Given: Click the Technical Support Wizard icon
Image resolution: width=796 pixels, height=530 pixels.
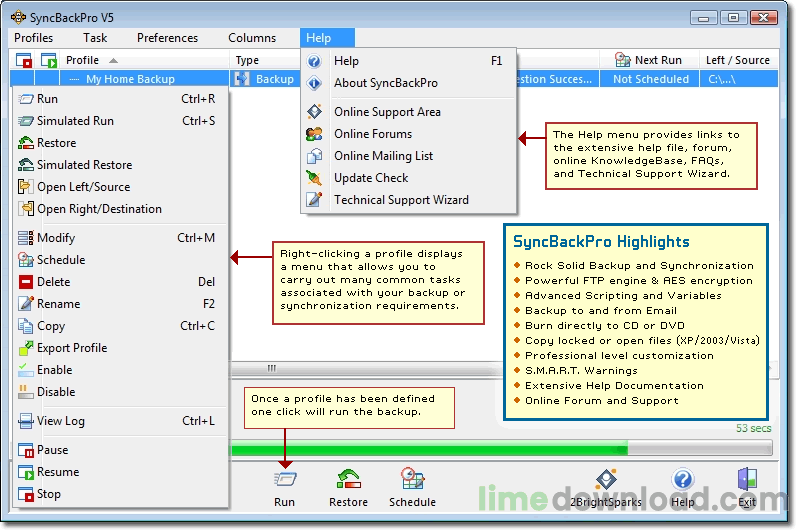Looking at the screenshot, I should coord(314,200).
